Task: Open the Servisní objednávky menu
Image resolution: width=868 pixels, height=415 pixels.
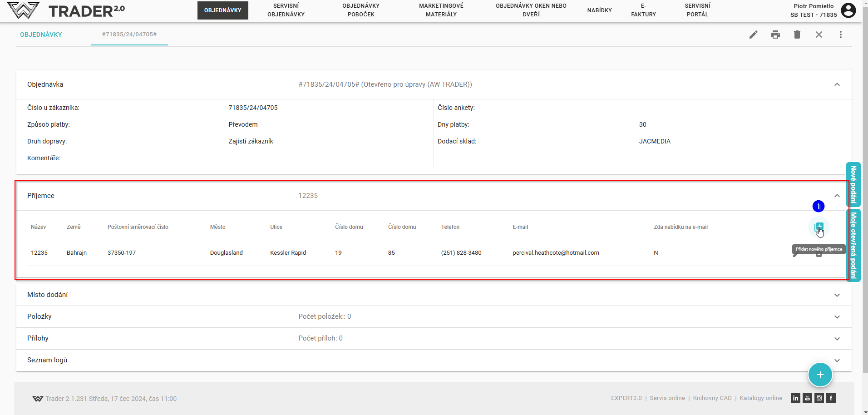Action: click(286, 10)
